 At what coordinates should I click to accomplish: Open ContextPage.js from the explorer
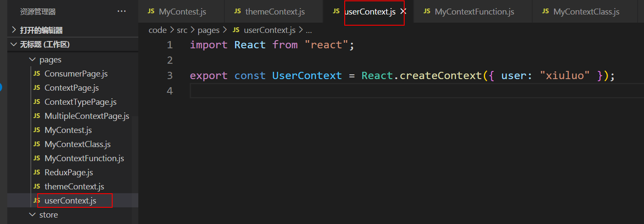(x=72, y=88)
